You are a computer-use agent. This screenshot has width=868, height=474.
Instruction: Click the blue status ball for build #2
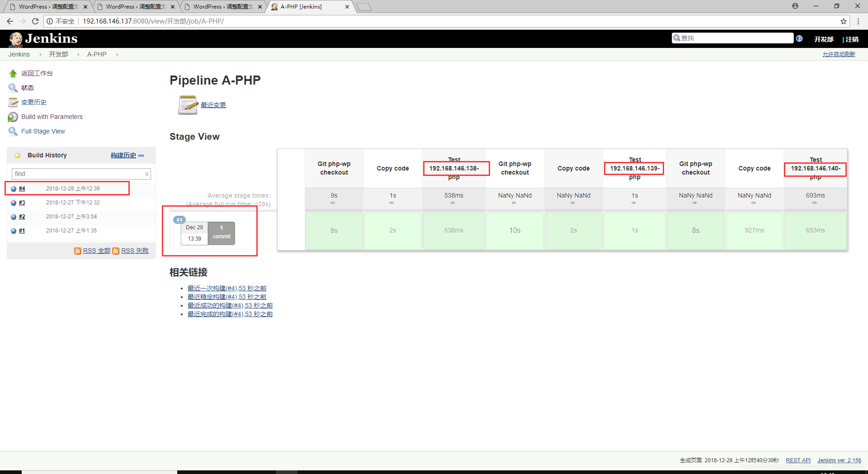point(14,217)
